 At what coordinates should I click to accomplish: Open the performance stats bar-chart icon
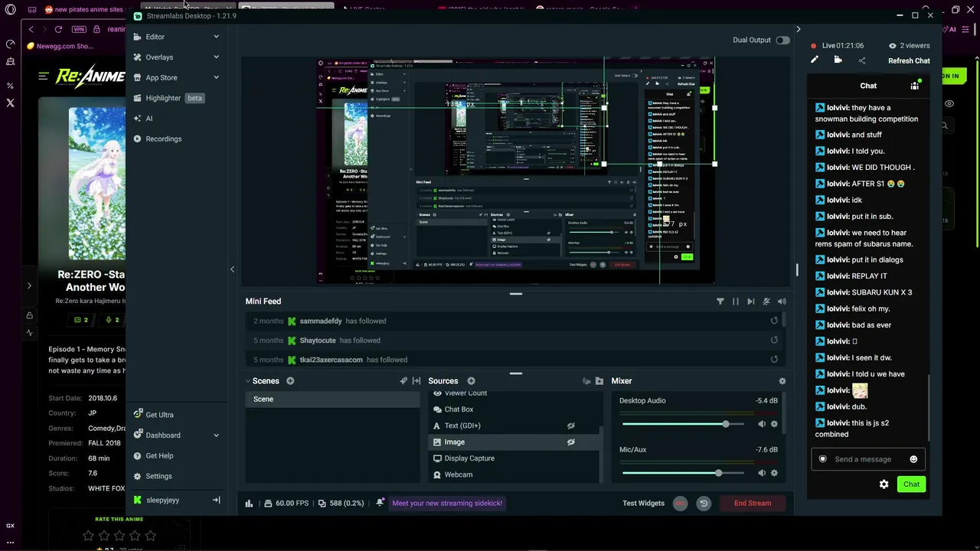(249, 504)
